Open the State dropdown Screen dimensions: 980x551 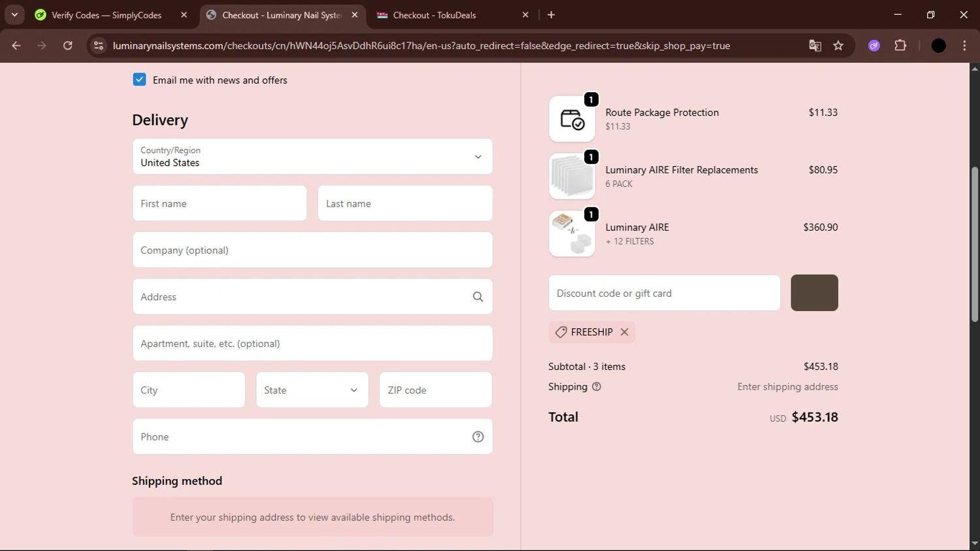(312, 390)
